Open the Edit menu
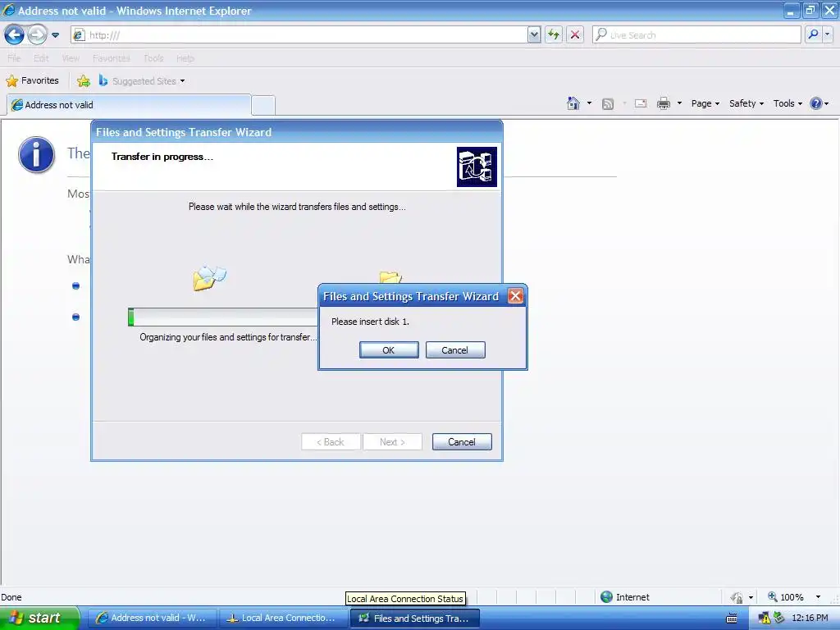The height and width of the screenshot is (630, 840). click(41, 58)
